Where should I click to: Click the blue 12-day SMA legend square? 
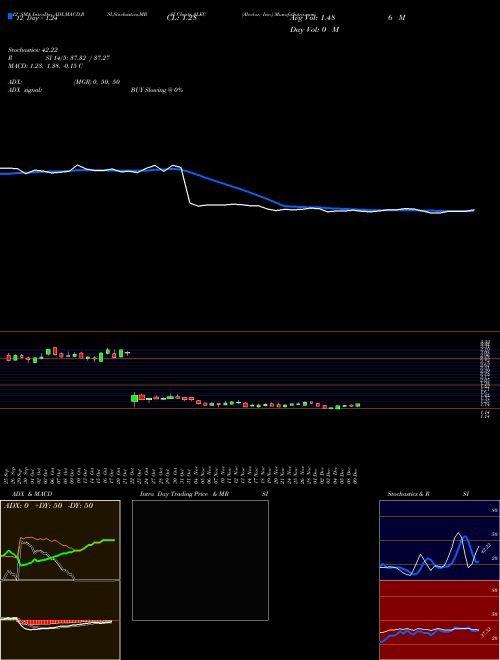tap(10, 16)
